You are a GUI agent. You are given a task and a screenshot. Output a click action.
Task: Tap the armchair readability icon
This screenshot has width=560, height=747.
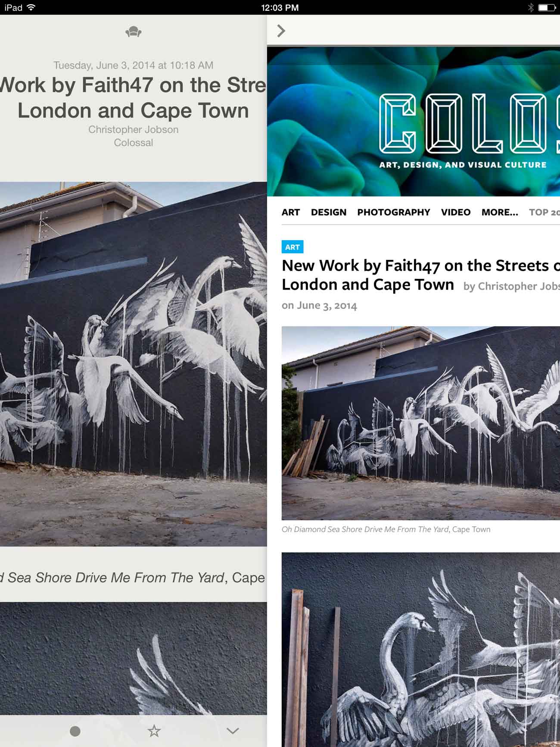point(134,32)
